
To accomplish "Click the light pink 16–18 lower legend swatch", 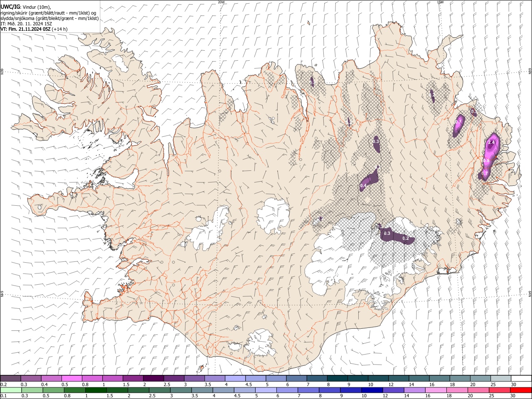I will (x=436, y=390).
